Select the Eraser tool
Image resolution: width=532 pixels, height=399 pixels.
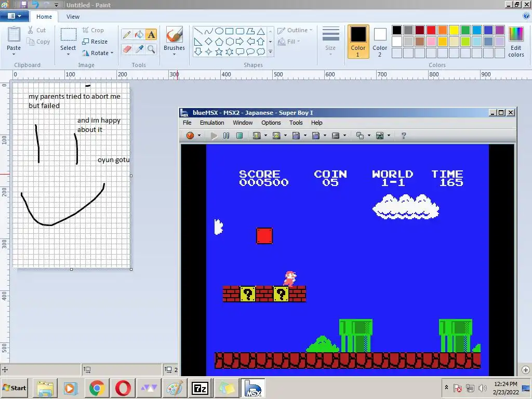click(x=127, y=49)
